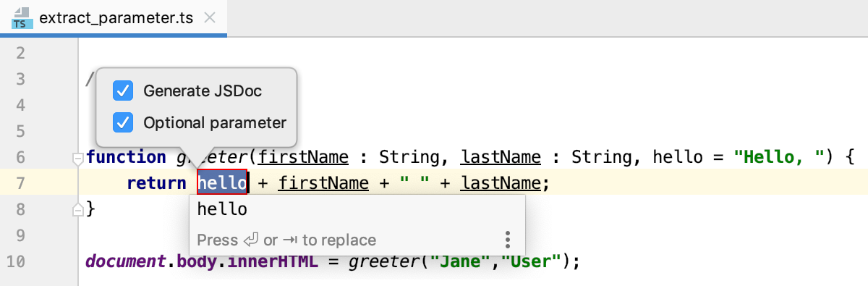Collapse the greeter function fold marker at line 6
Image resolution: width=868 pixels, height=286 pixels.
click(78, 158)
